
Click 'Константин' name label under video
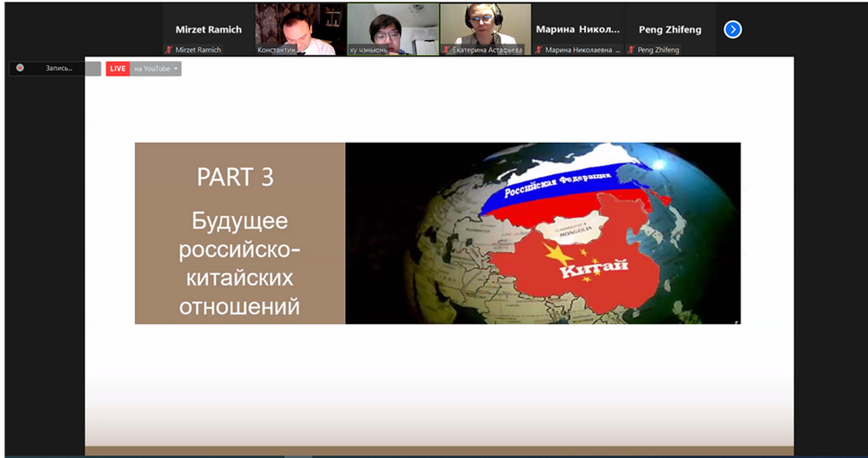(277, 49)
